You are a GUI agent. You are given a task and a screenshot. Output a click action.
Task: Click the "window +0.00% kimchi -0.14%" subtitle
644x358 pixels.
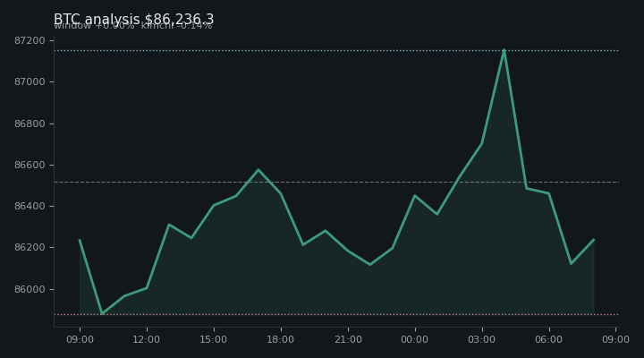click(133, 26)
